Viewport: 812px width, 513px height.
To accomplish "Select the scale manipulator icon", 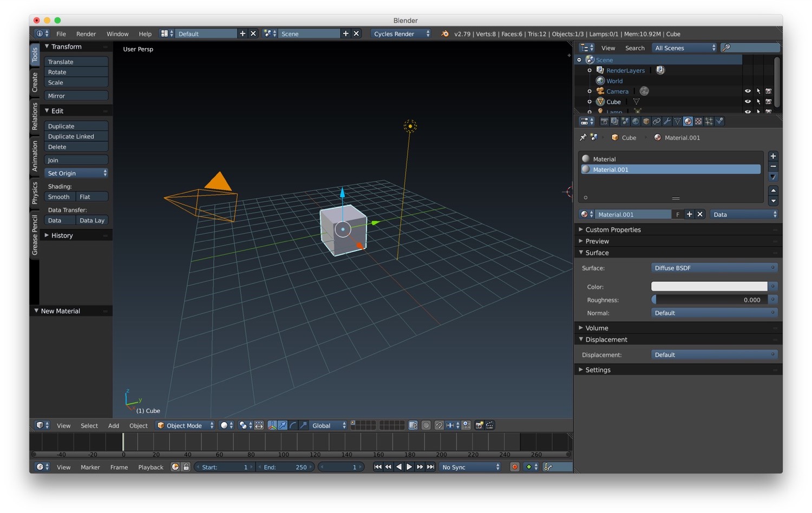I will [x=303, y=425].
